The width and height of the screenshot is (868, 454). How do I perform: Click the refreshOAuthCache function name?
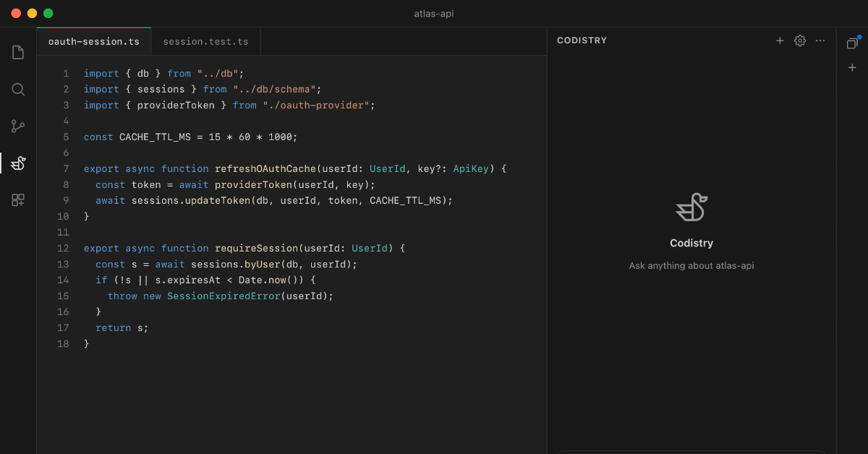pyautogui.click(x=265, y=168)
